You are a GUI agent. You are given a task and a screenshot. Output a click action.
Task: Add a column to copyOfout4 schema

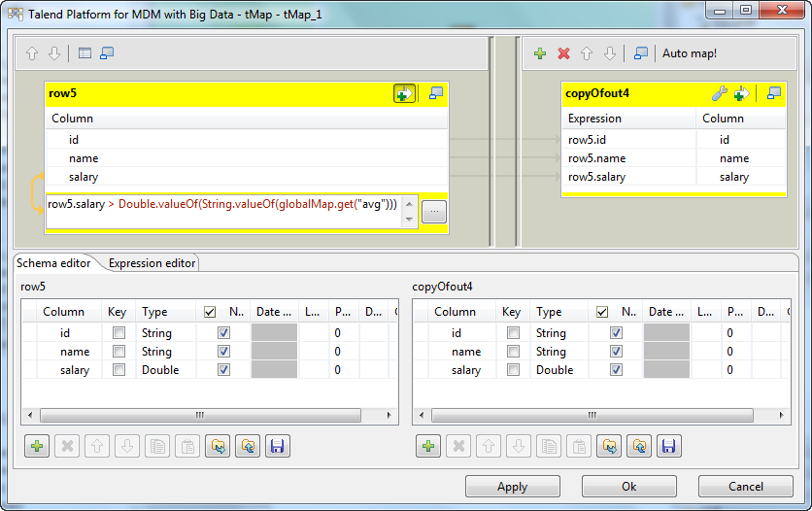428,446
